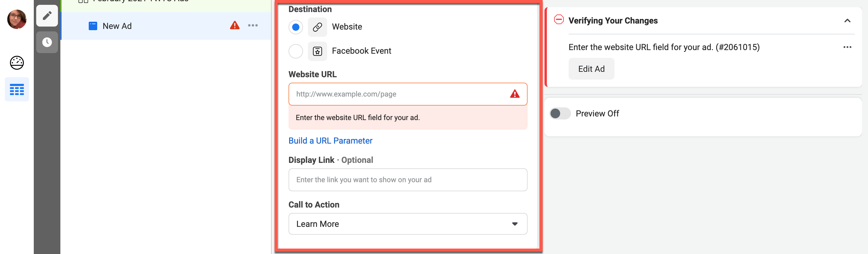Screen dimensions: 868x254
Task: Toggle the Preview Off switch
Action: pos(560,113)
